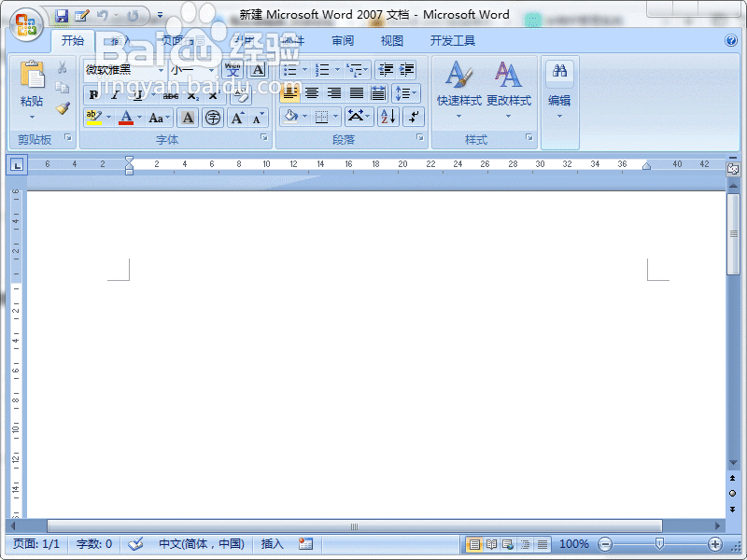Click the Copy icon
Screen dimensions: 747x560
click(x=62, y=88)
